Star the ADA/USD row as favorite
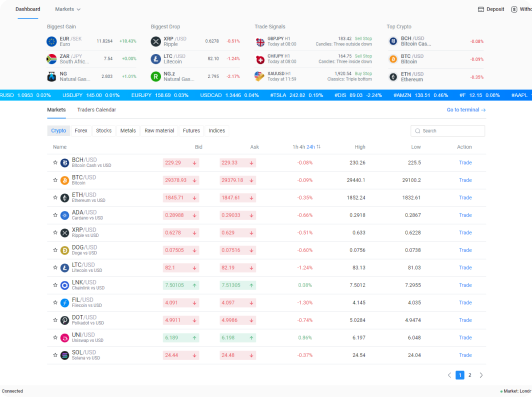This screenshot has height=397, width=532. [55, 215]
